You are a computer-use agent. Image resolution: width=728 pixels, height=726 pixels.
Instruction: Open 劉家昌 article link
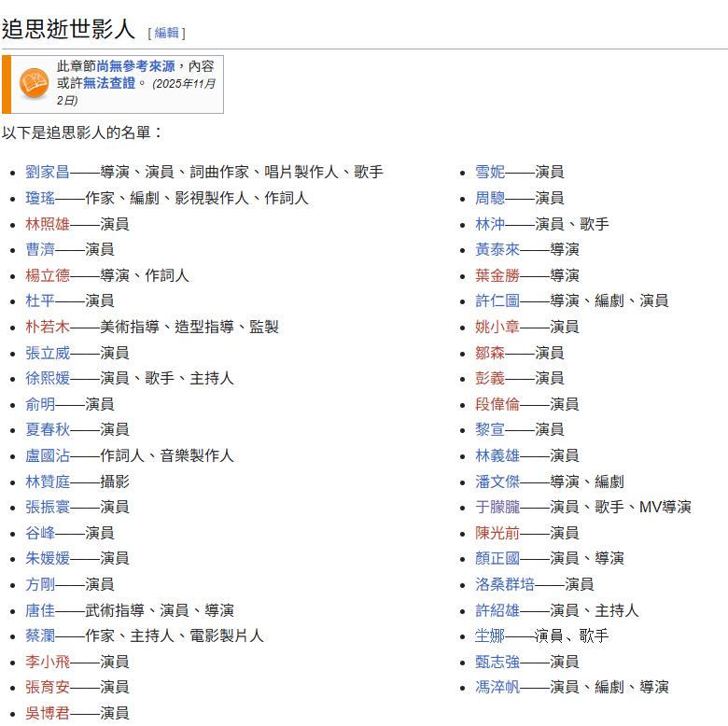[x=48, y=172]
